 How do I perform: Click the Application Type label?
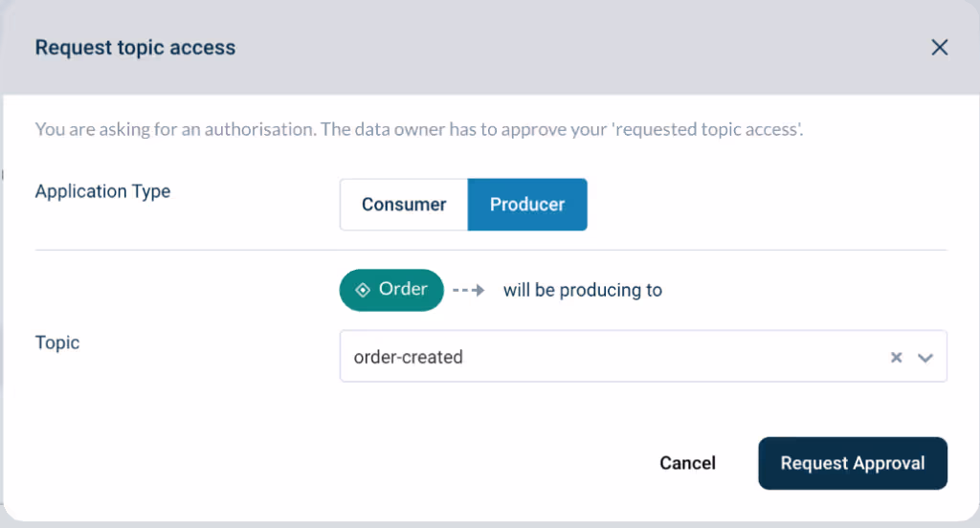point(102,191)
